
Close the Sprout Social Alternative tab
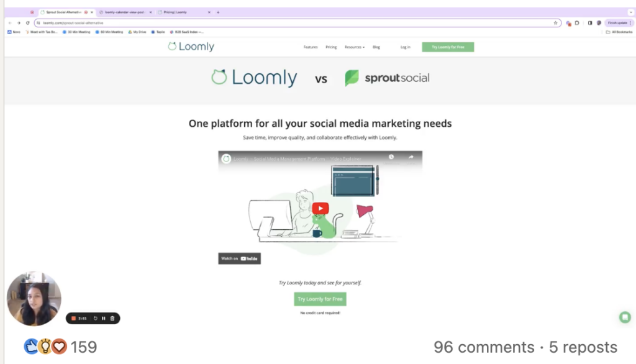pos(92,12)
